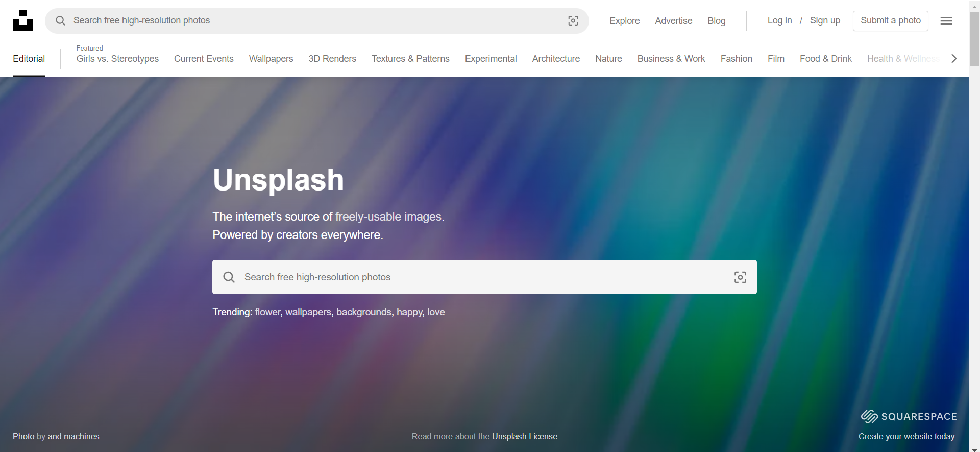The height and width of the screenshot is (452, 980).
Task: Open Girls vs. Stereotypes featured topic
Action: [x=117, y=59]
